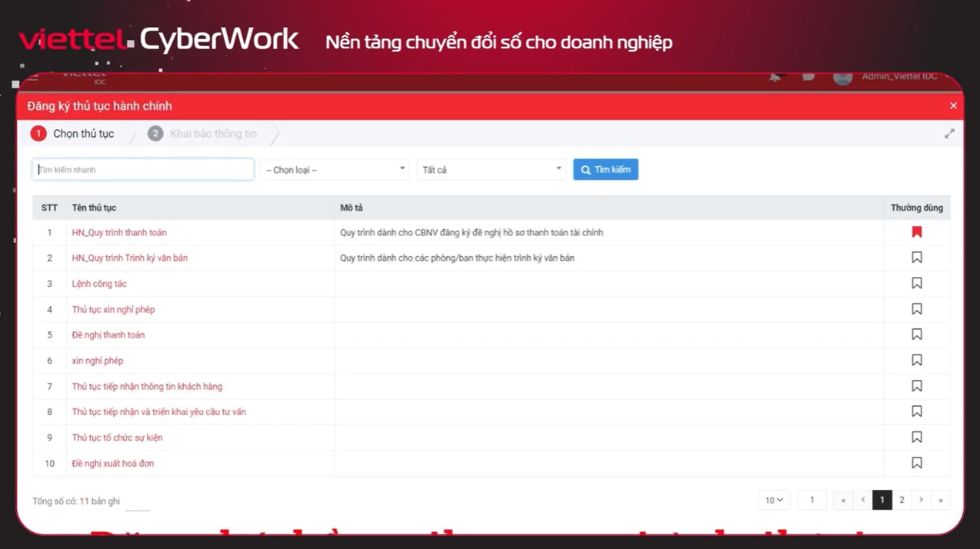Bookmark HN_Quy trình Trình ký văn bản row
This screenshot has width=980, height=549.
click(916, 258)
